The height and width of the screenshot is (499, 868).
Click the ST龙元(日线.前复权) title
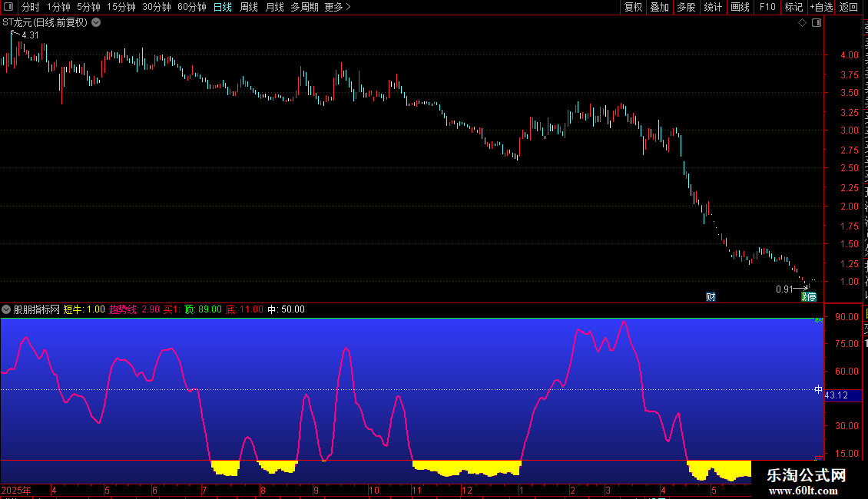45,23
